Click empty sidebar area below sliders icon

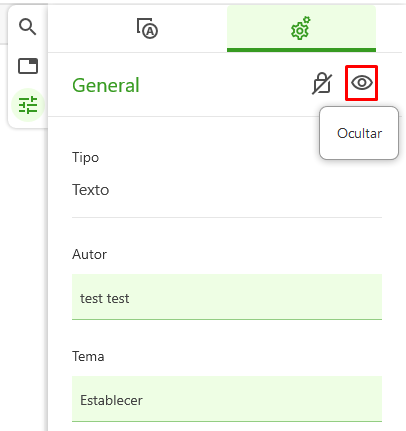click(28, 267)
